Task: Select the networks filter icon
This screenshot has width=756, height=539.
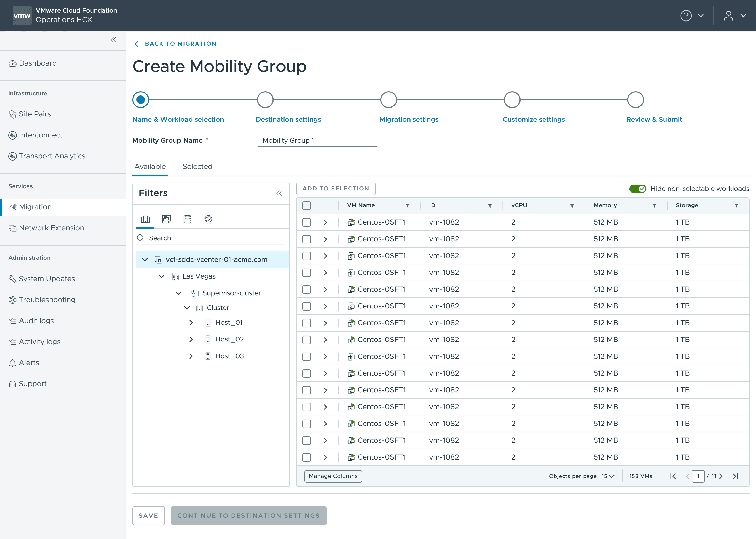Action: (208, 219)
